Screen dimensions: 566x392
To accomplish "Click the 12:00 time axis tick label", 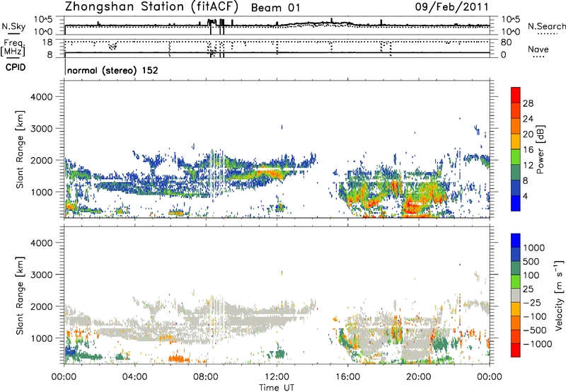I will pyautogui.click(x=277, y=377).
